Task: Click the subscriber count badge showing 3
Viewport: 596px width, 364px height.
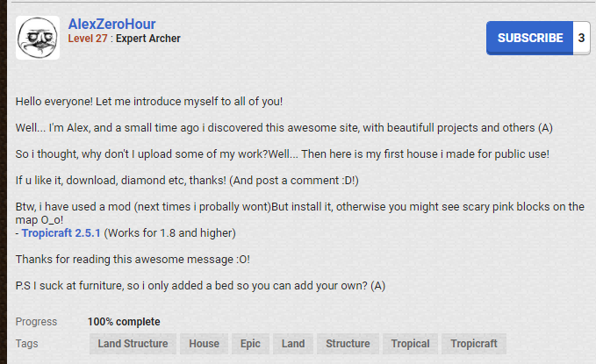Action: 581,38
